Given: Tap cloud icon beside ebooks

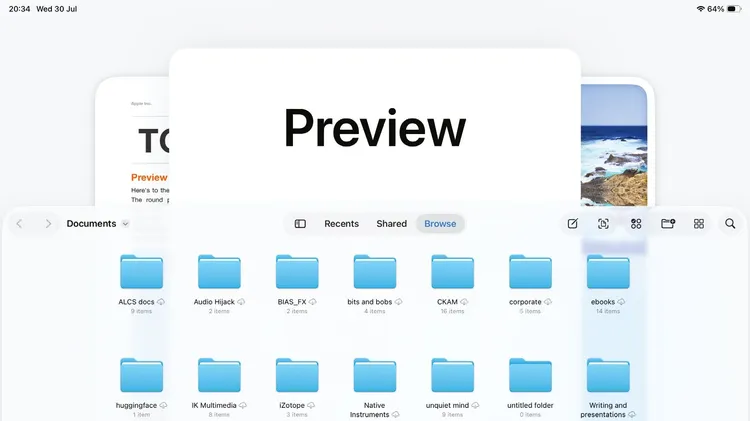Looking at the screenshot, I should 621,302.
